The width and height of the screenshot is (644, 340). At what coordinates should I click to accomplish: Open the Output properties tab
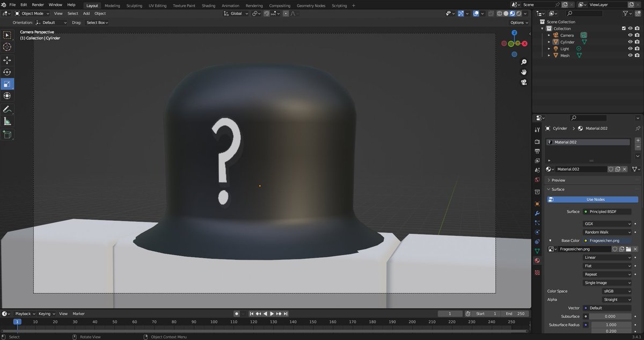pyautogui.click(x=537, y=151)
